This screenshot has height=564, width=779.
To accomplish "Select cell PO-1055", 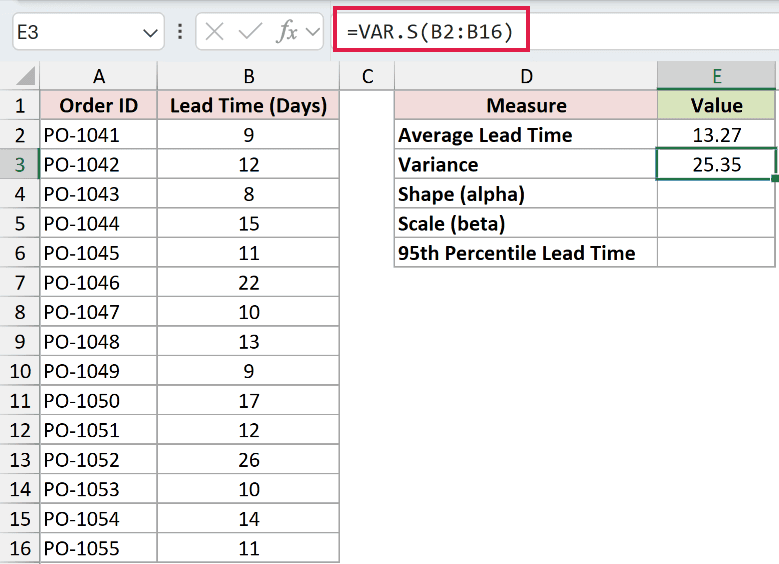I will pos(98,549).
